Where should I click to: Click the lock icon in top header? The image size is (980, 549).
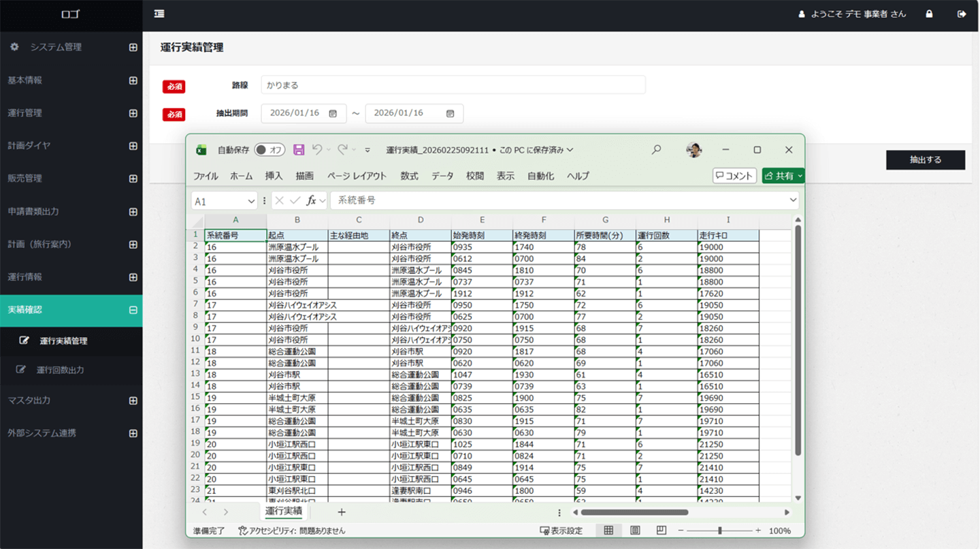click(x=929, y=14)
